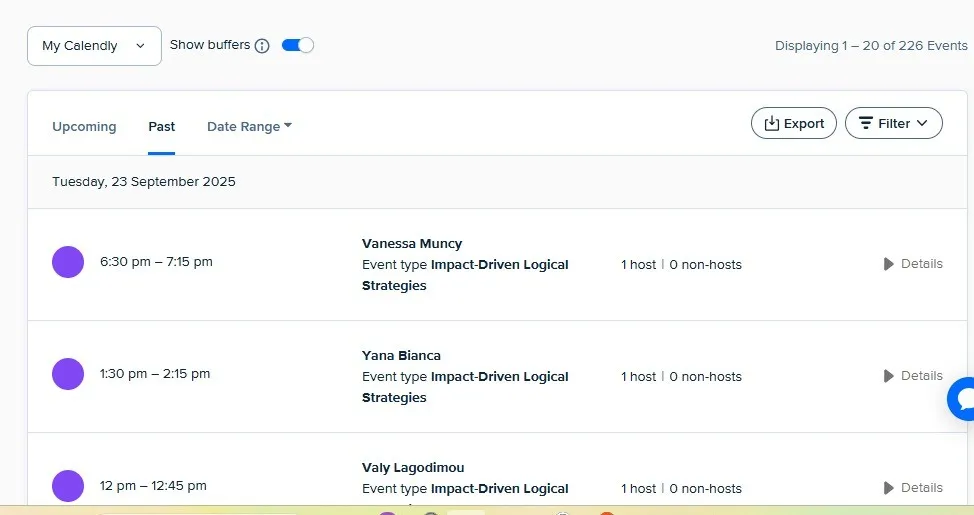The width and height of the screenshot is (974, 515).
Task: Click the Valy Lagodimou event name
Action: [413, 467]
